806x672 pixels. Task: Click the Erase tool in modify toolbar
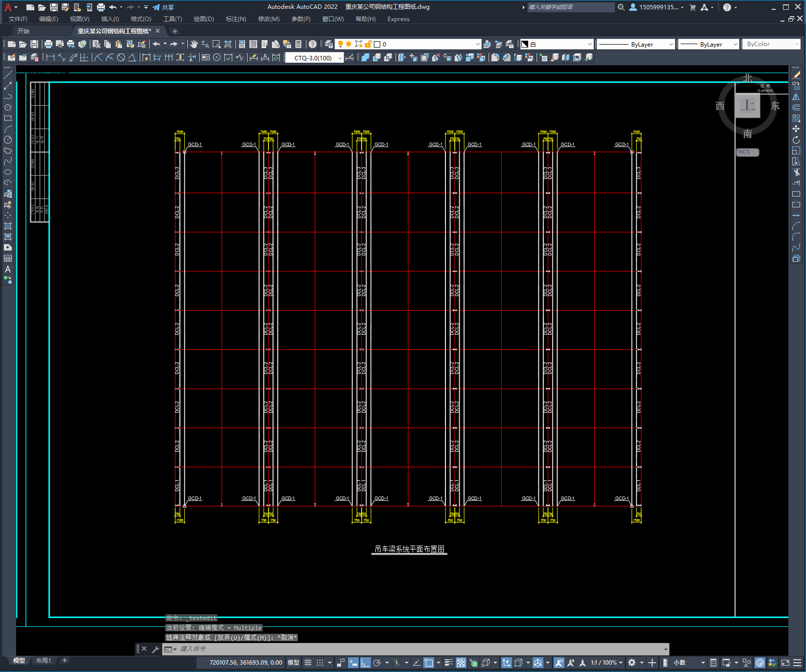[796, 75]
